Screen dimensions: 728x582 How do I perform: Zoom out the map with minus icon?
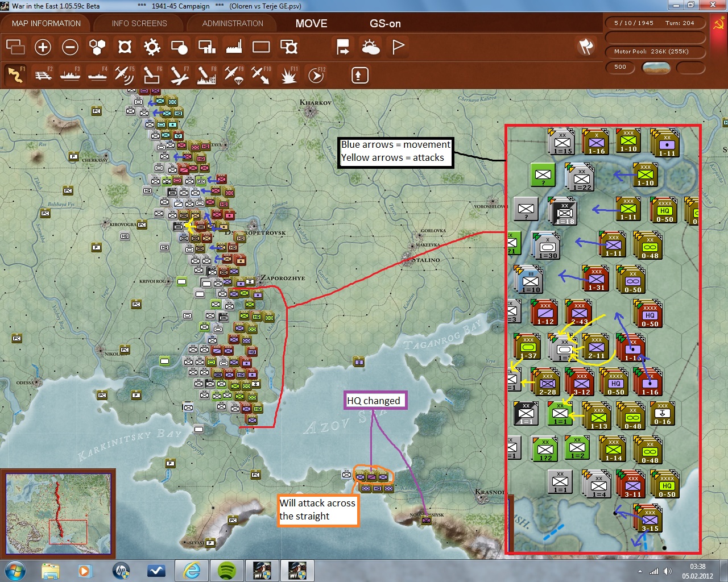70,47
